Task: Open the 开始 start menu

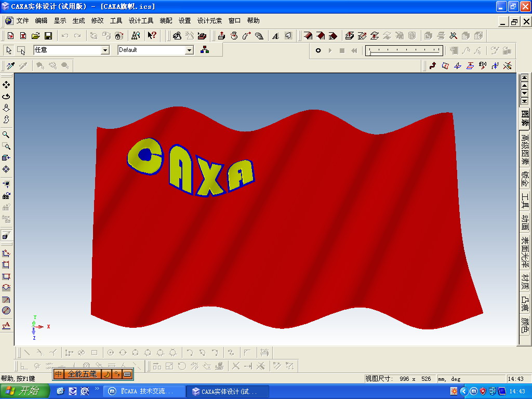Action: pos(24,391)
